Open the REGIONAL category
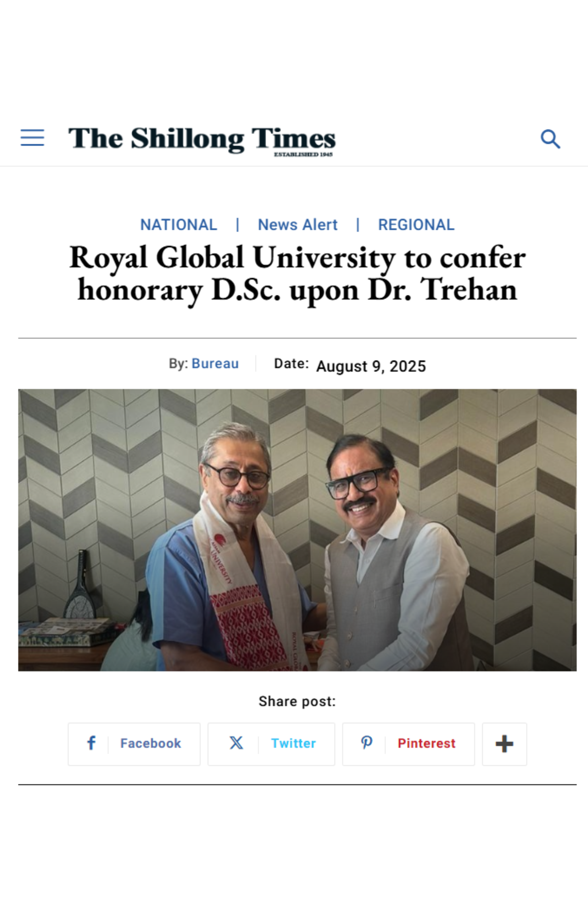Viewport: 588px width, 911px height. (x=416, y=225)
